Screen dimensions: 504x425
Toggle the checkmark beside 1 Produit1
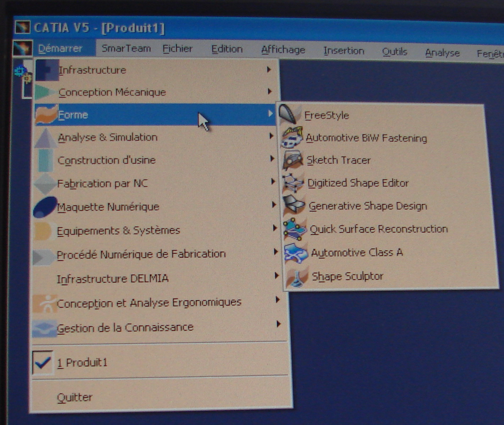pos(43,363)
